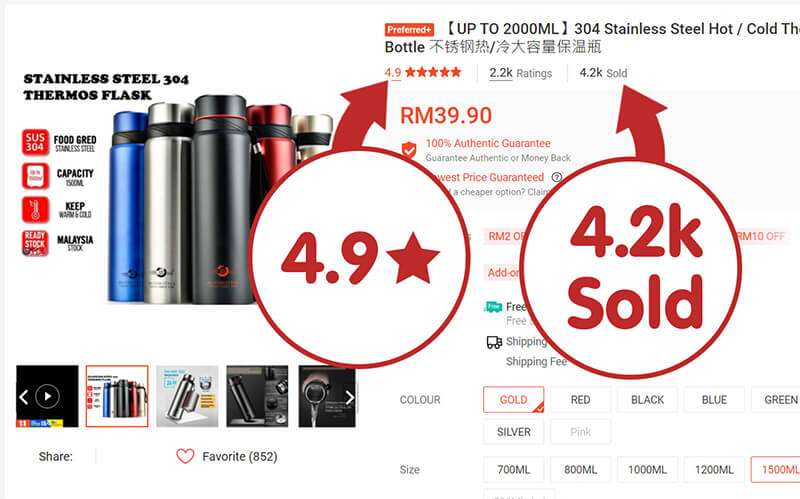Click the Preferred+ badge

[x=409, y=30]
